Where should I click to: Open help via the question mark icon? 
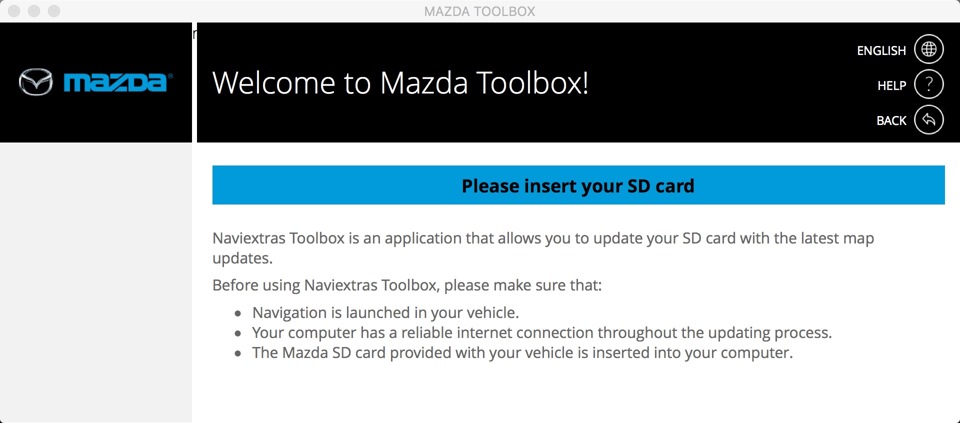tap(929, 86)
